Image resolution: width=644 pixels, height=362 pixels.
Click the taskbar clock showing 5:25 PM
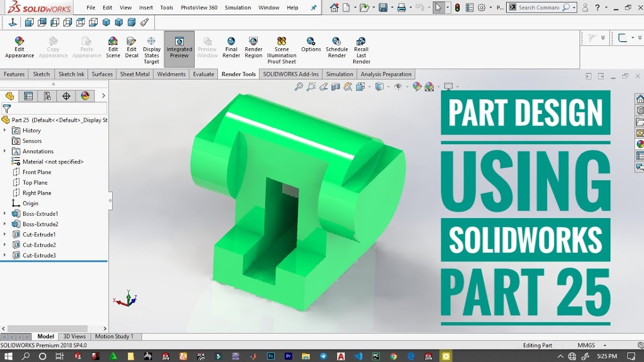[606, 356]
